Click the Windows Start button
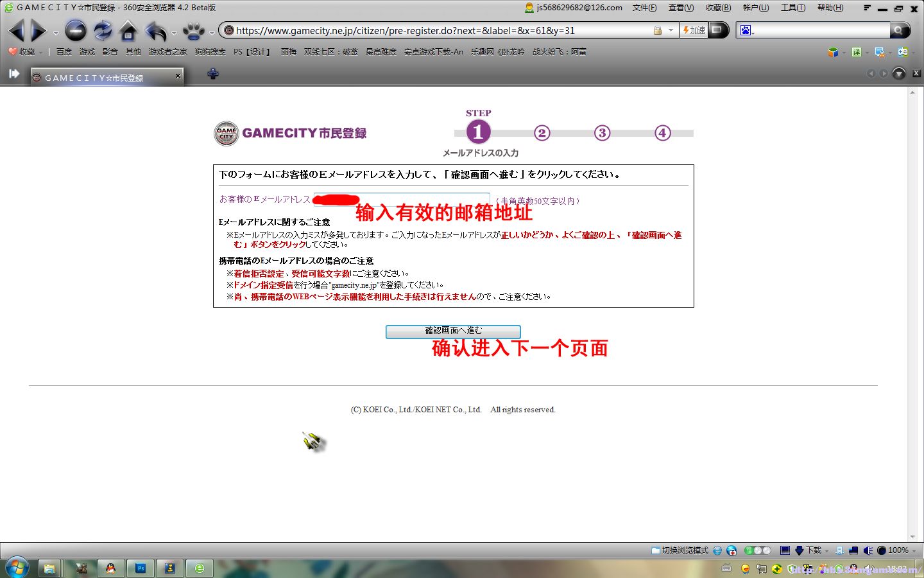 point(17,568)
